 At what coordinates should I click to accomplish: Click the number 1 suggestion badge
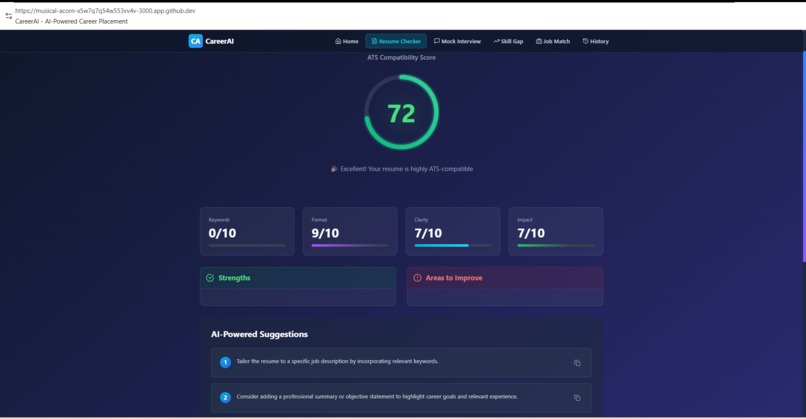coord(225,362)
